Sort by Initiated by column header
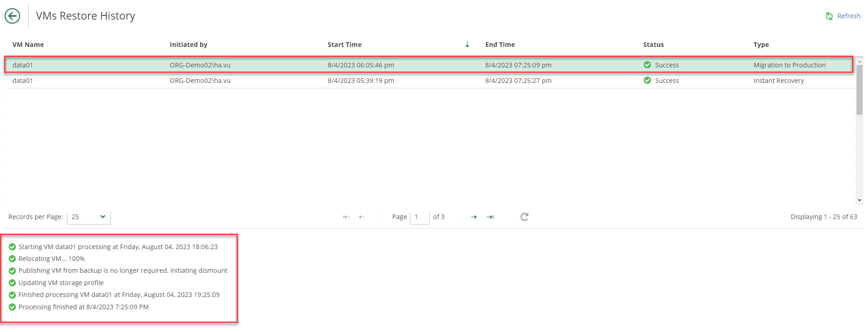The width and height of the screenshot is (868, 332). click(188, 45)
